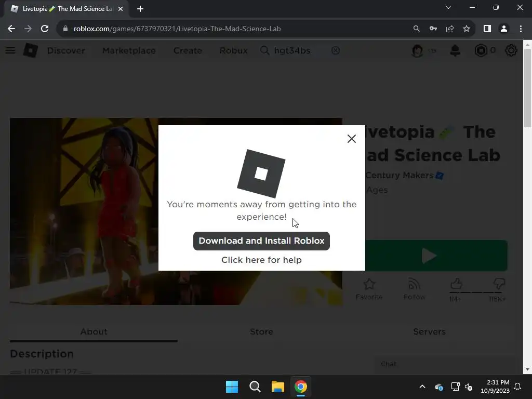Show hidden system tray icons
The width and height of the screenshot is (532, 399).
[422, 387]
